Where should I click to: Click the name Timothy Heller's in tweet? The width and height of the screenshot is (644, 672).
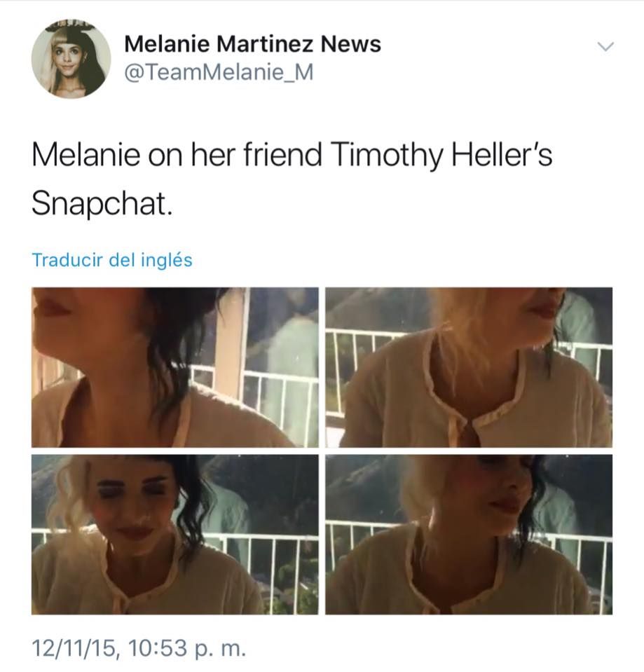[x=441, y=155]
